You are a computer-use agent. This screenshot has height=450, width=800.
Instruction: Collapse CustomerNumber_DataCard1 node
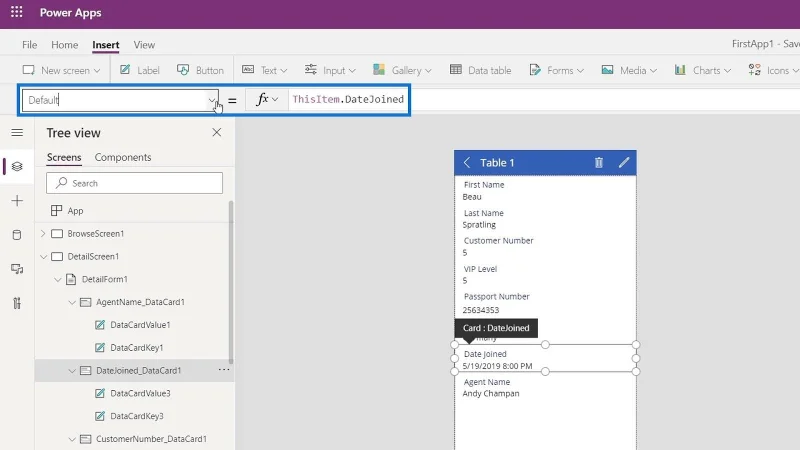tap(72, 439)
